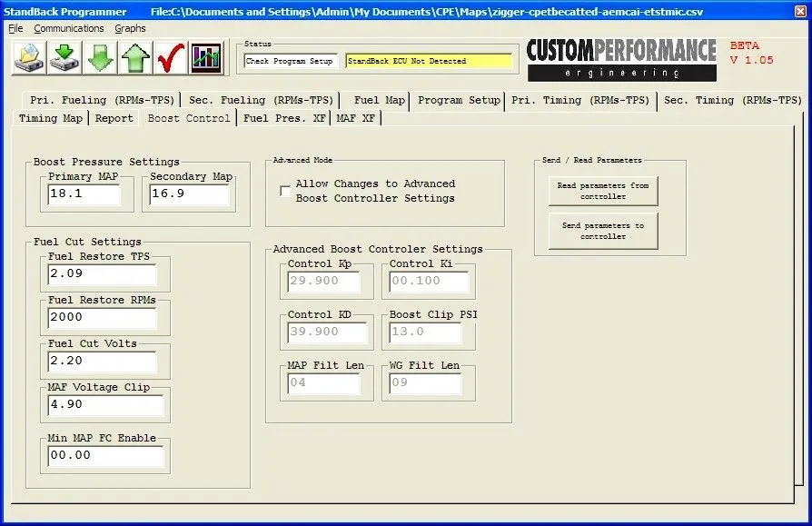Open the Graphs menu
812x526 pixels.
[x=131, y=28]
